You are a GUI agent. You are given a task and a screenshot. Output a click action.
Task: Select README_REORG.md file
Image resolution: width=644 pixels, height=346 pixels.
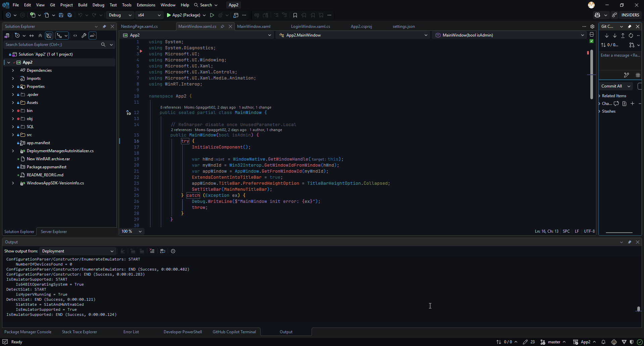(x=45, y=175)
